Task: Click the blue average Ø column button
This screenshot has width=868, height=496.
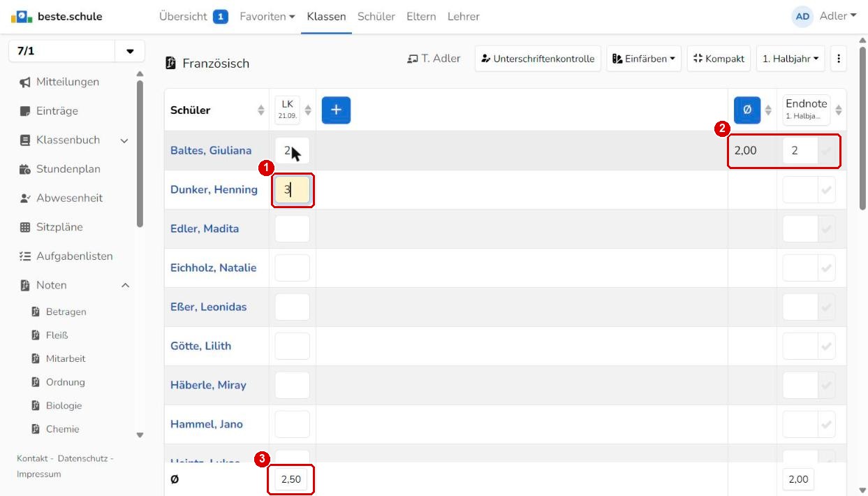Action: pyautogui.click(x=747, y=110)
